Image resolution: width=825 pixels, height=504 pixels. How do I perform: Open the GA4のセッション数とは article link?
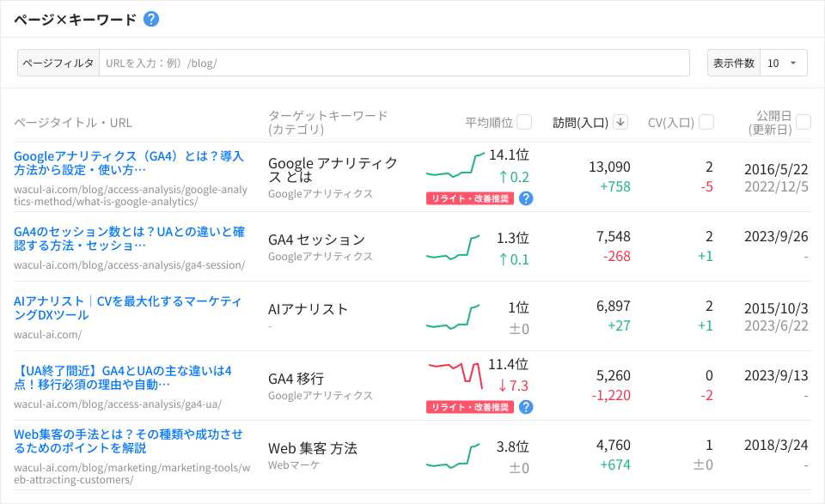[x=129, y=239]
